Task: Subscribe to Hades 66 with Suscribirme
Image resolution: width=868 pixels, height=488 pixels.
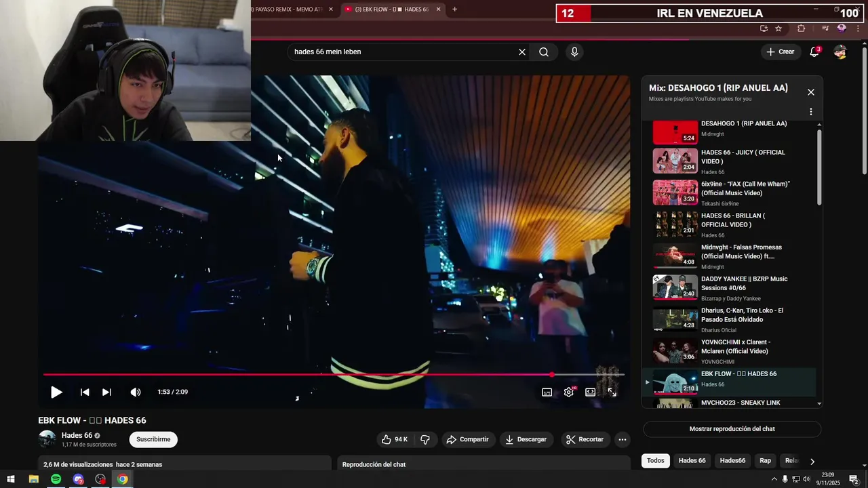Action: pos(153,439)
